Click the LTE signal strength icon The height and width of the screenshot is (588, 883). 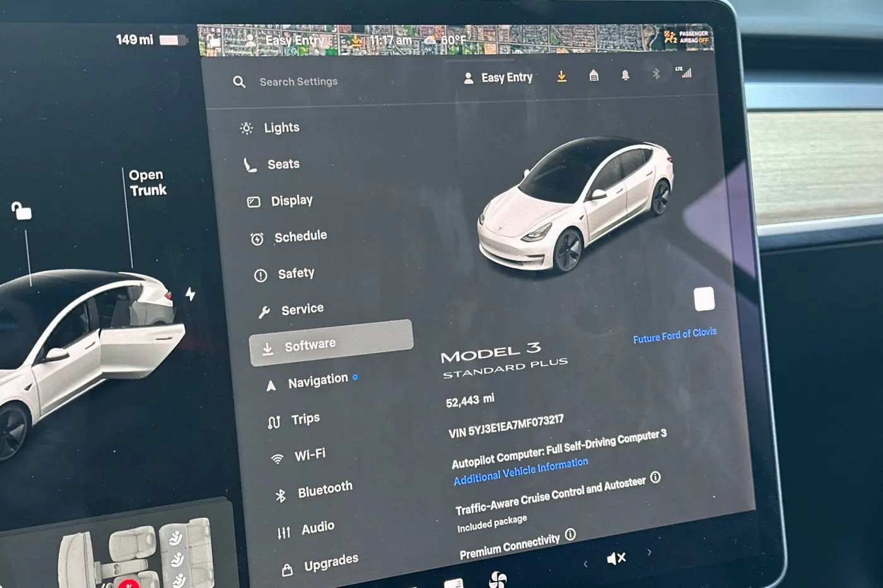click(x=684, y=72)
